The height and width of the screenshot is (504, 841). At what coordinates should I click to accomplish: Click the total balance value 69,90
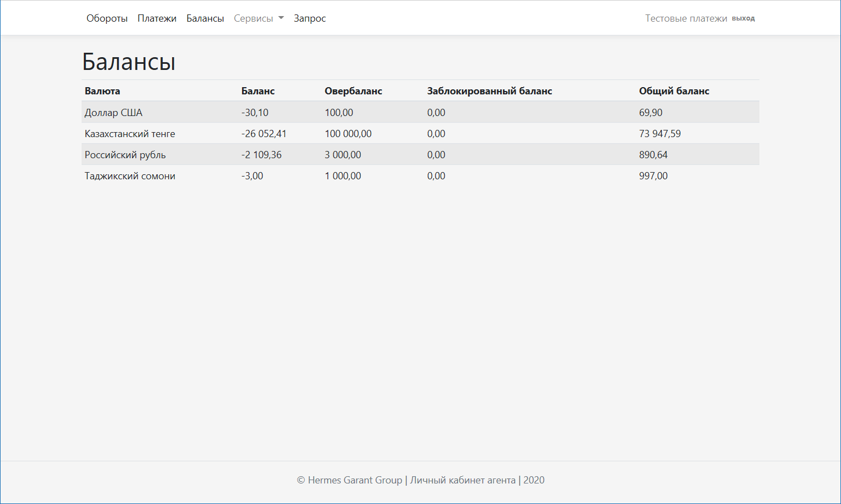pyautogui.click(x=651, y=113)
